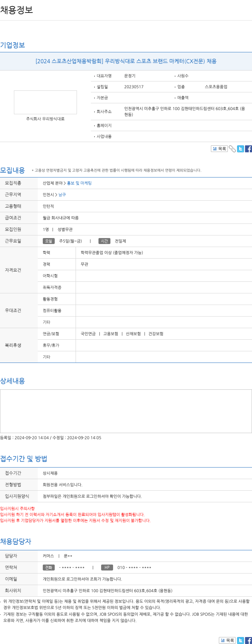Click the 채용담당자 section heading
The width and height of the screenshot is (252, 644).
pos(16,541)
